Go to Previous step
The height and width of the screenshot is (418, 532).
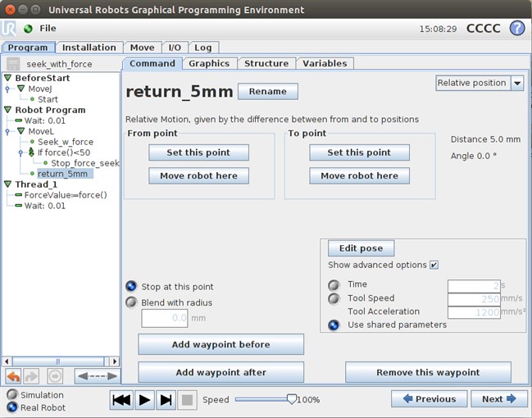[x=430, y=398]
